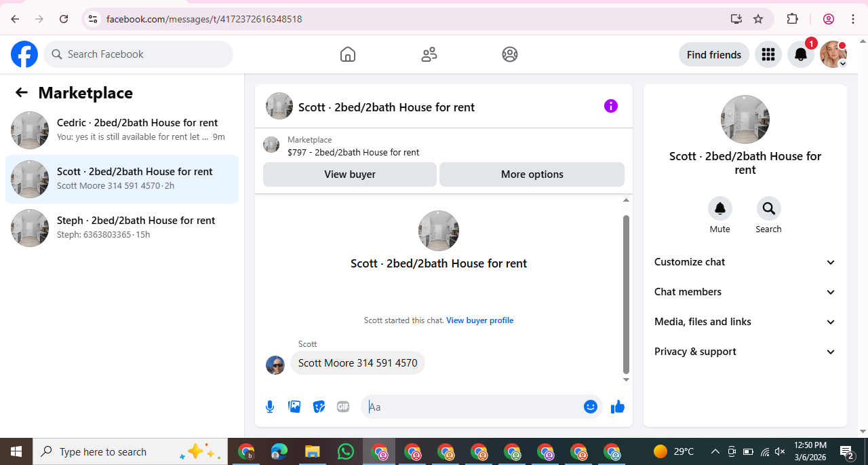Open the Windows Start menu
Viewport: 868px width, 465px height.
click(16, 451)
